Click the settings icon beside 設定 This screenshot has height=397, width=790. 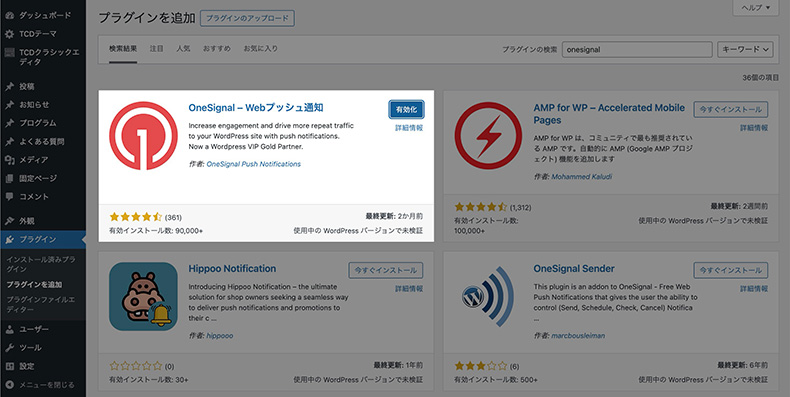[9, 366]
